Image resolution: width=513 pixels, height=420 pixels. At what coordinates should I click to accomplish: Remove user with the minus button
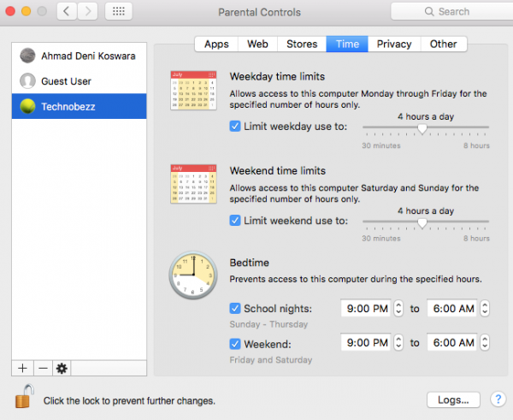coord(41,368)
